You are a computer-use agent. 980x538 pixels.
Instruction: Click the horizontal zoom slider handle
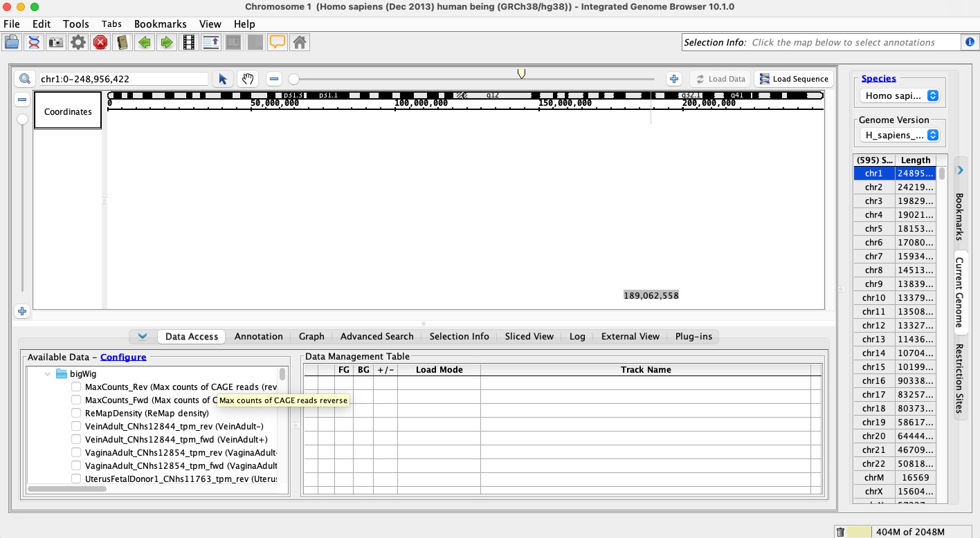(293, 79)
